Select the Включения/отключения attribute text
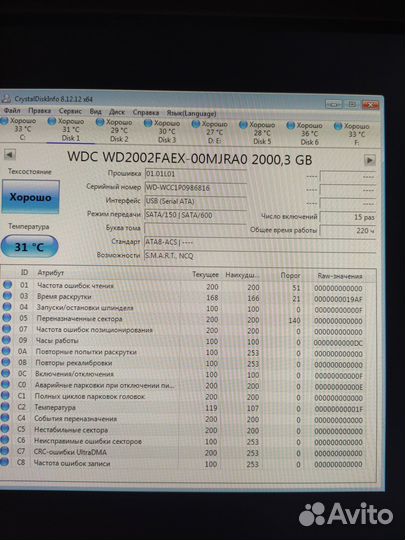This screenshot has height=540, width=405. coord(74,374)
